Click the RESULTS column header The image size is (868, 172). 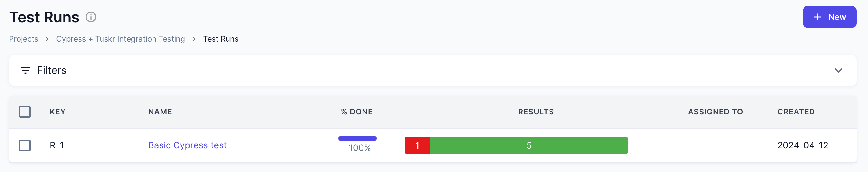tap(536, 112)
